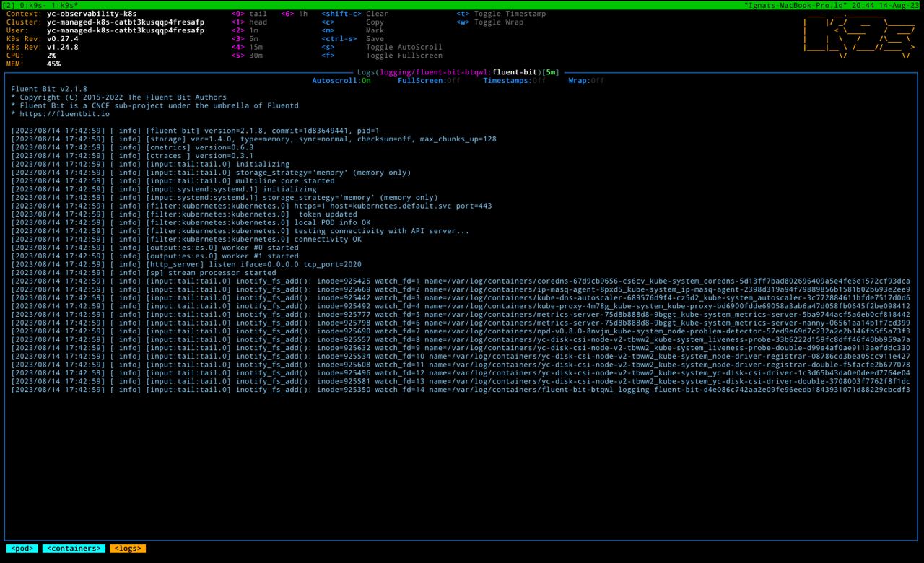This screenshot has width=924, height=563.
Task: Click the kubernetes.default.svc port=443 line
Action: pos(251,206)
